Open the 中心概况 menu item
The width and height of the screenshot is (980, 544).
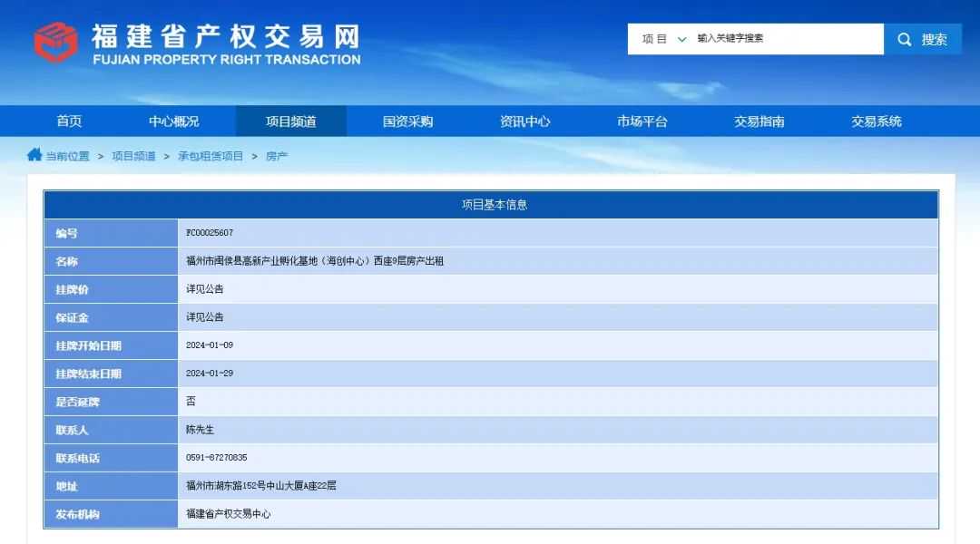(x=174, y=121)
